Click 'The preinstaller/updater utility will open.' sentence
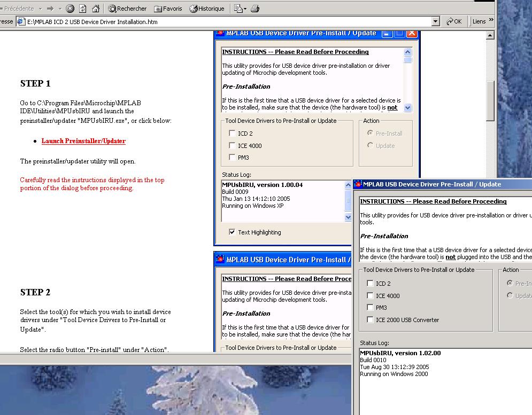Viewport: 532px width, 415px height. [x=78, y=161]
